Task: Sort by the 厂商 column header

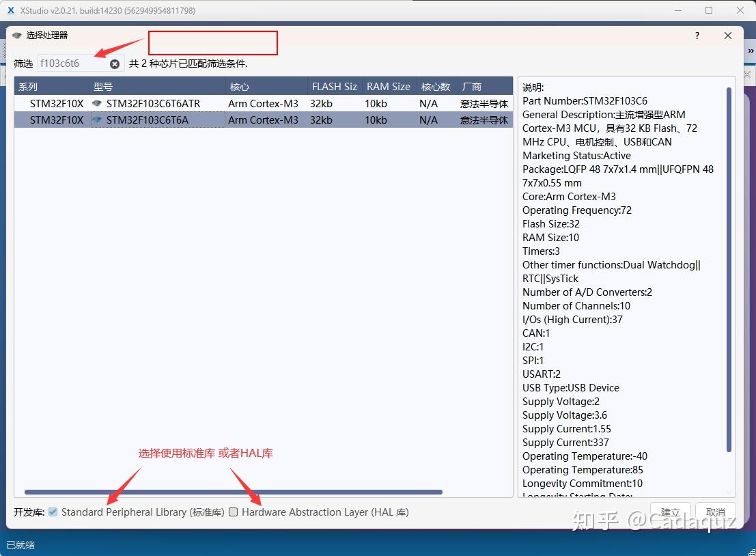Action: pyautogui.click(x=484, y=87)
